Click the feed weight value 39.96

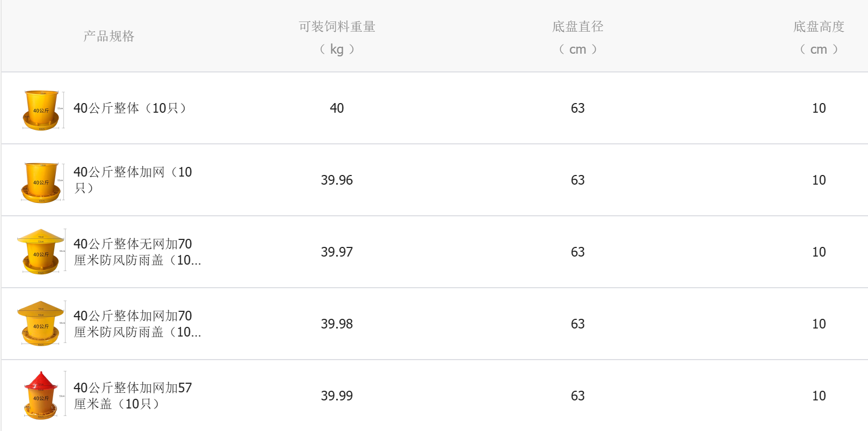(x=337, y=180)
